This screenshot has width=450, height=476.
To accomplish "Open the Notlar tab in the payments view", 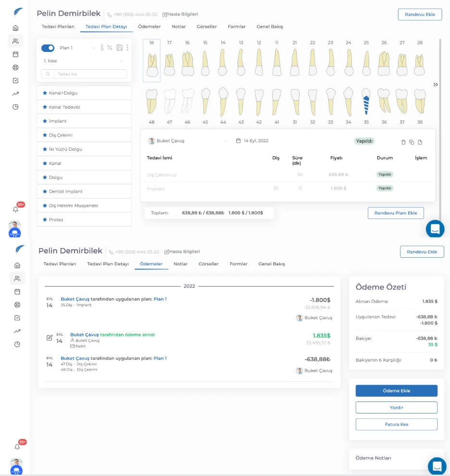I will 180,264.
